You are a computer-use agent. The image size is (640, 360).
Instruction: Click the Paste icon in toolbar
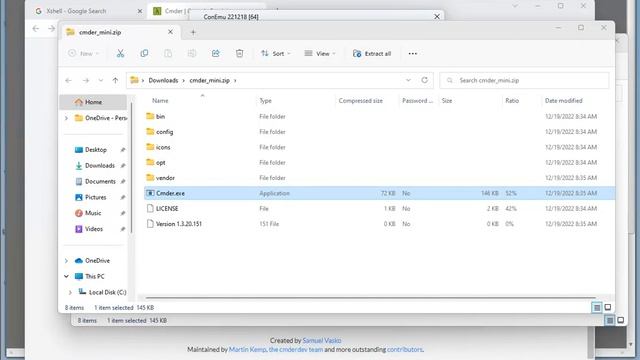[168, 53]
